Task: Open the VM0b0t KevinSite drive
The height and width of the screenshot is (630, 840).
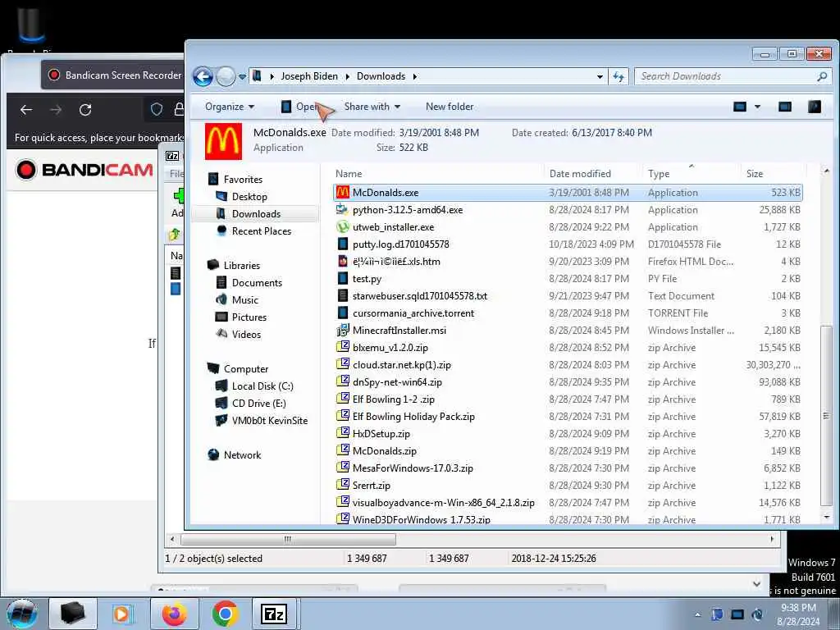Action: [269, 421]
